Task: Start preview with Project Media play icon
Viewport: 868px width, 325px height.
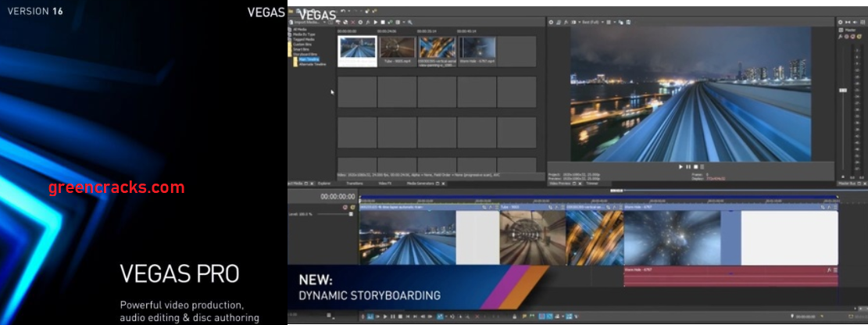Action: click(x=376, y=22)
